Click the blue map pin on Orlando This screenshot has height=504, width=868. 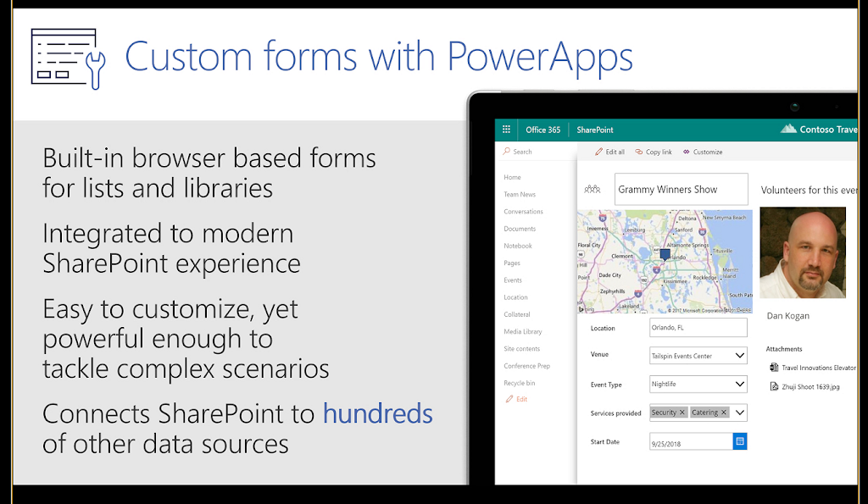tap(665, 254)
